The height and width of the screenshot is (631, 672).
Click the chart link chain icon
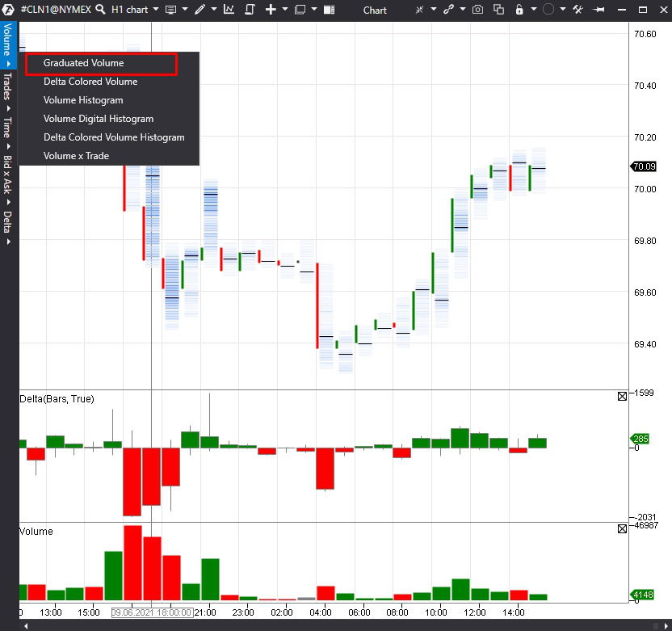448,10
